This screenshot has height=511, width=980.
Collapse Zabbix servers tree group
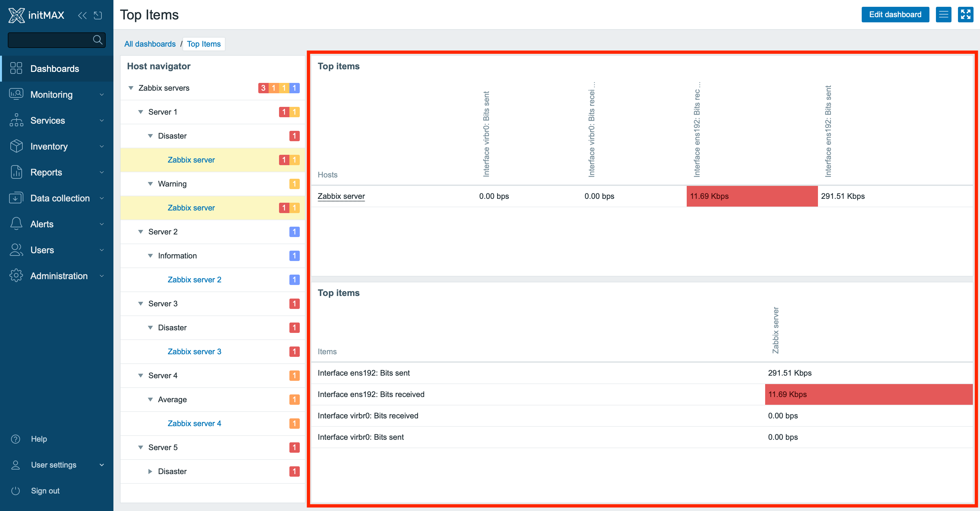(x=131, y=88)
